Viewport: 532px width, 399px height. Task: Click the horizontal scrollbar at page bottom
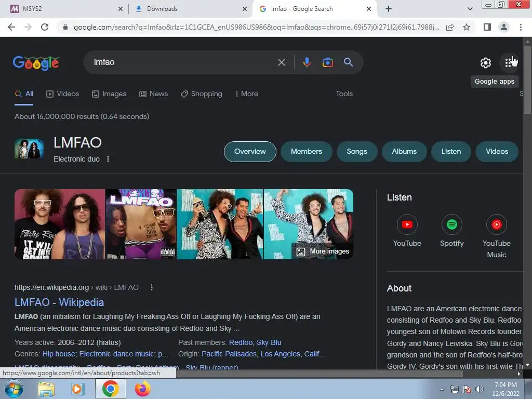tap(319, 374)
